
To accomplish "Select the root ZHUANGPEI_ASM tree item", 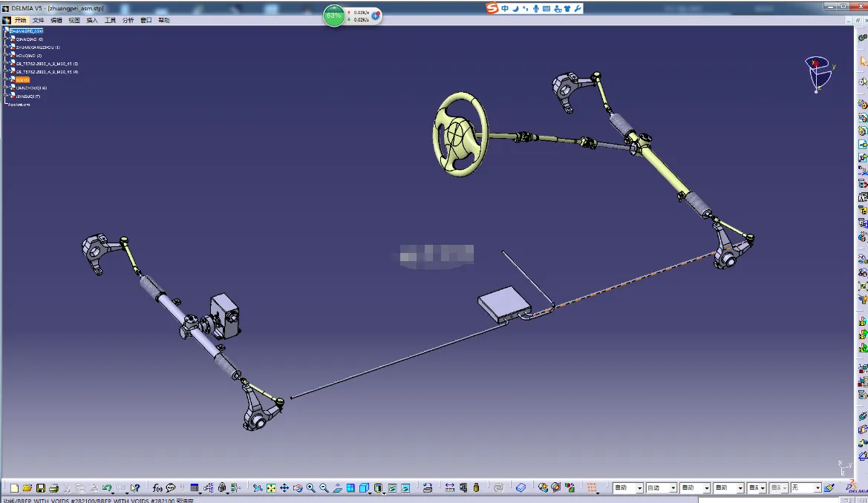I will click(26, 31).
